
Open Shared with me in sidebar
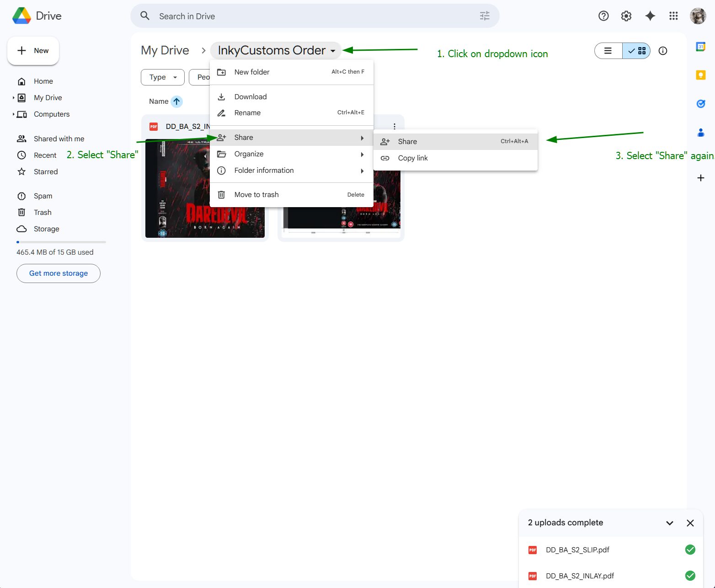pos(59,139)
